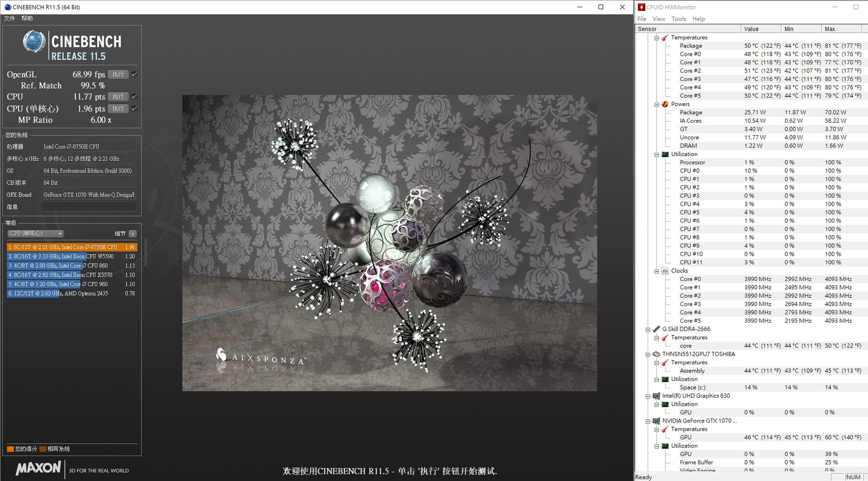Click the NVIDIA GeForce GTX 1070 card icon
The image size is (868, 481).
coord(656,421)
